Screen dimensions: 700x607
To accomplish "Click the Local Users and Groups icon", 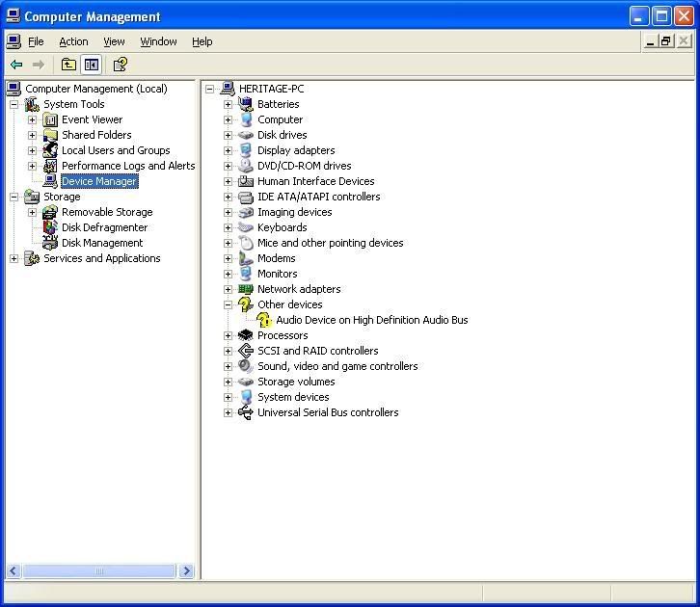I will point(50,150).
